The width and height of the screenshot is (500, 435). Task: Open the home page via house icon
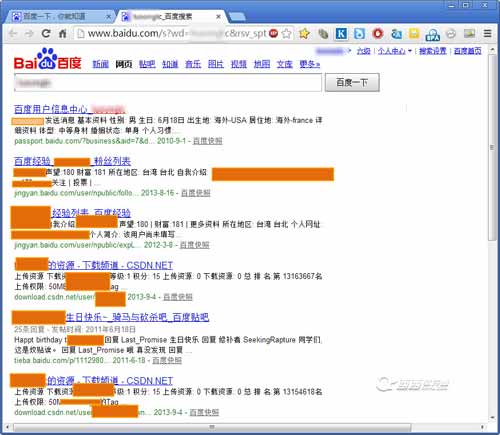click(x=62, y=33)
